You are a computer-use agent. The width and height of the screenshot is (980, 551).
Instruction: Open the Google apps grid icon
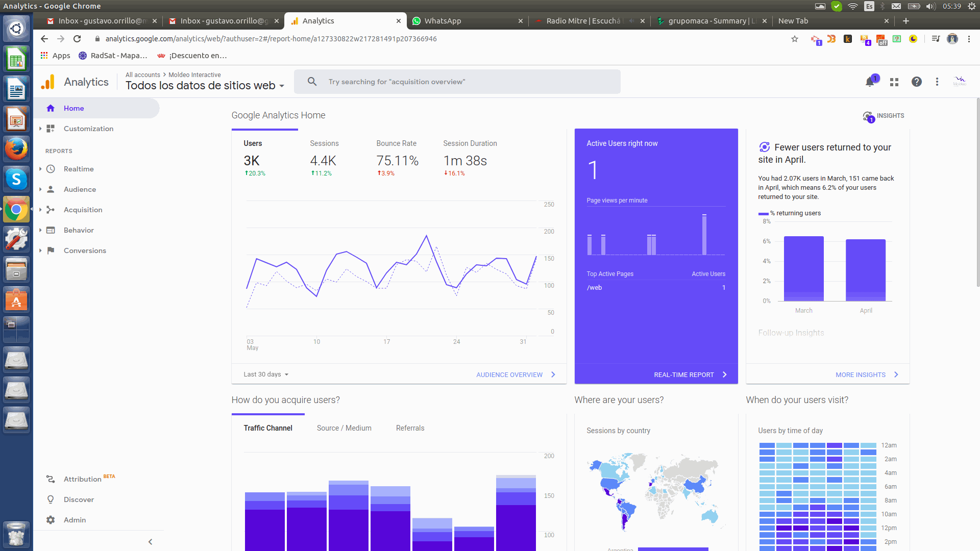(x=894, y=82)
